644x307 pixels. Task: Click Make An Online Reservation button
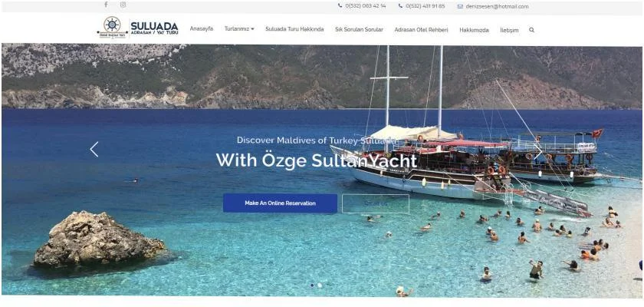(x=280, y=203)
